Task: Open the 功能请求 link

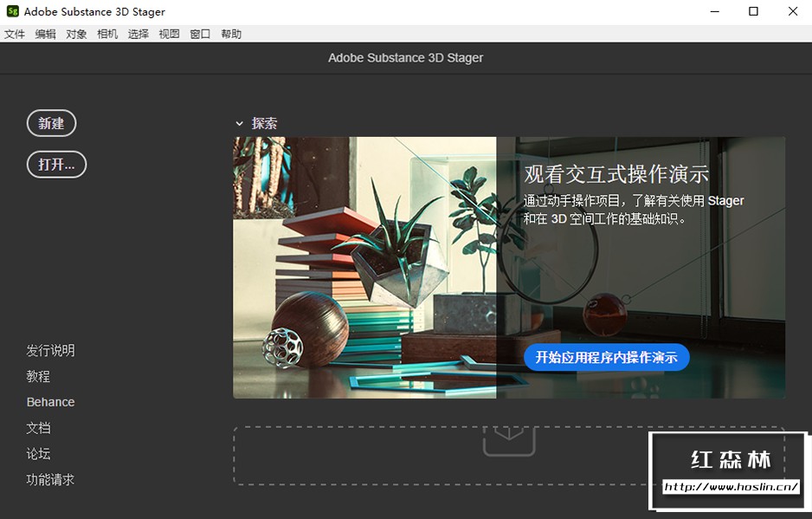Action: point(51,480)
